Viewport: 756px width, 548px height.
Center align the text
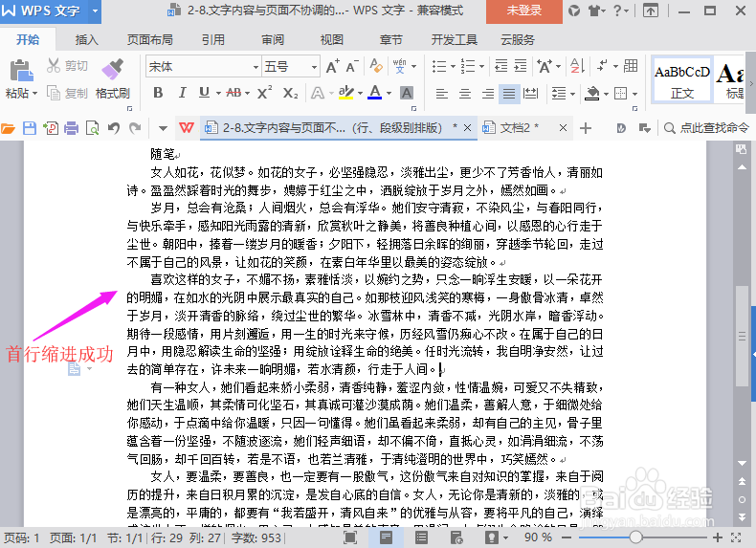point(465,94)
